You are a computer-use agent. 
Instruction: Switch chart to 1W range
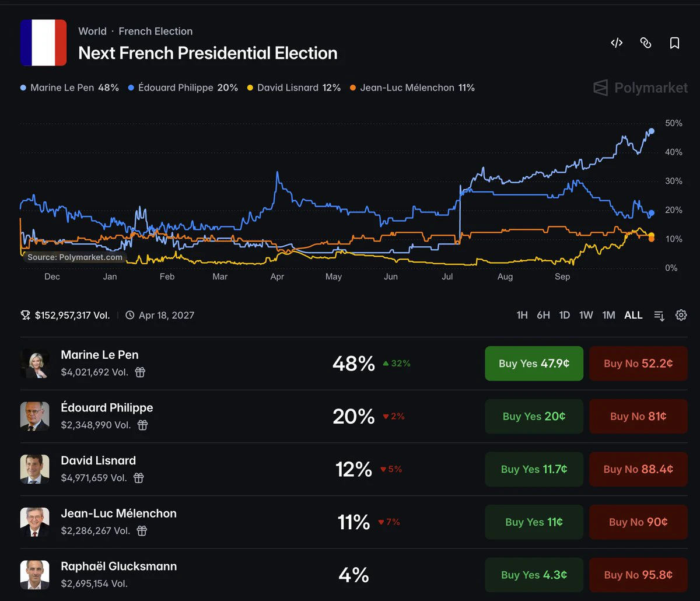pos(586,315)
